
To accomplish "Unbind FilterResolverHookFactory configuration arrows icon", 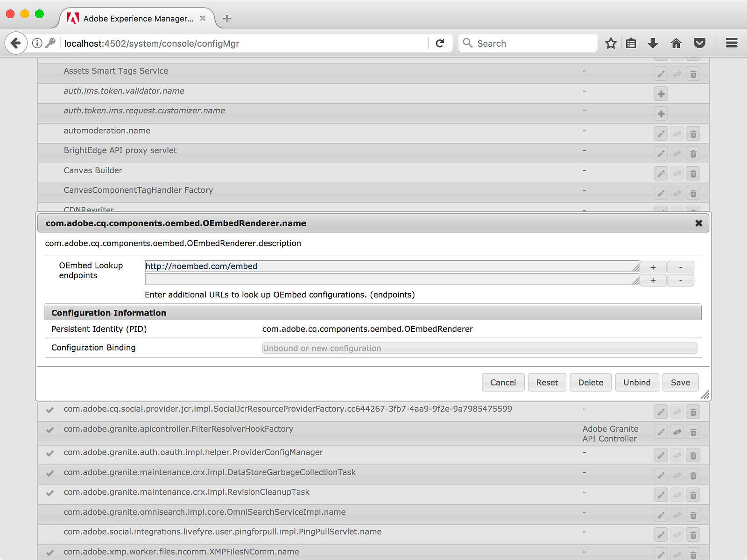I will (677, 432).
